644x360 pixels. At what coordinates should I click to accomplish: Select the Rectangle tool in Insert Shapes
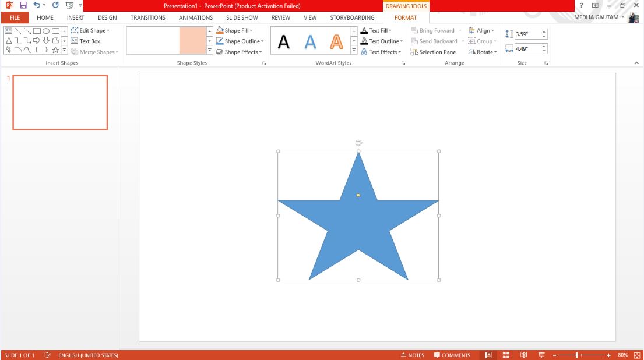click(x=36, y=30)
